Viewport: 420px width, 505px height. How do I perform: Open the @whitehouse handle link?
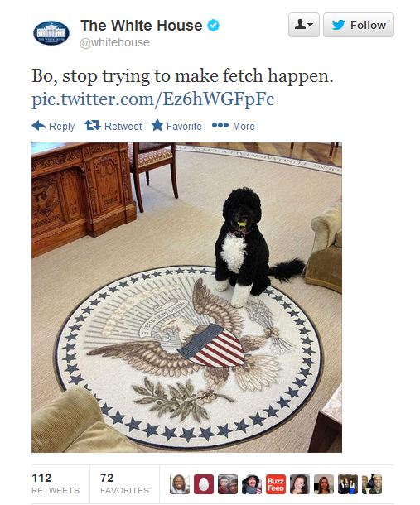tap(115, 42)
